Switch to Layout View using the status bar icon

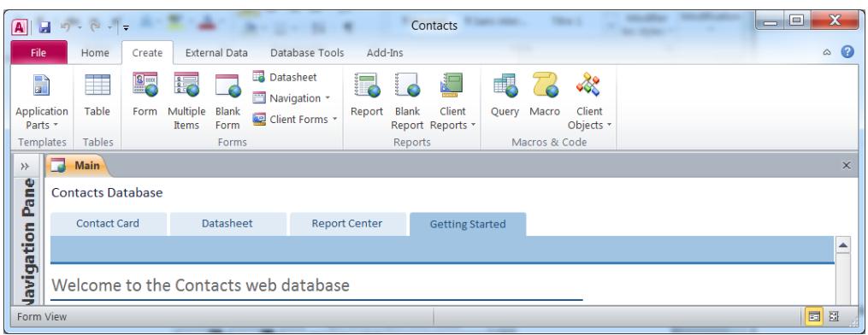tap(835, 317)
